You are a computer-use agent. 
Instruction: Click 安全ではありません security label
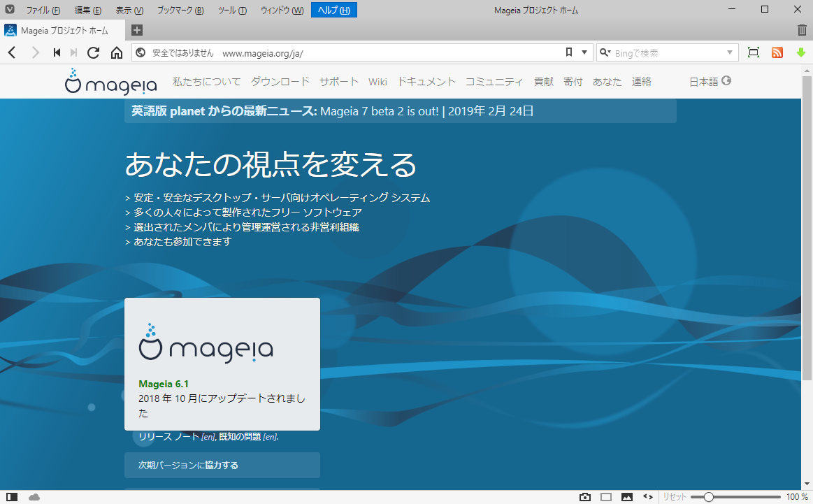coord(182,53)
